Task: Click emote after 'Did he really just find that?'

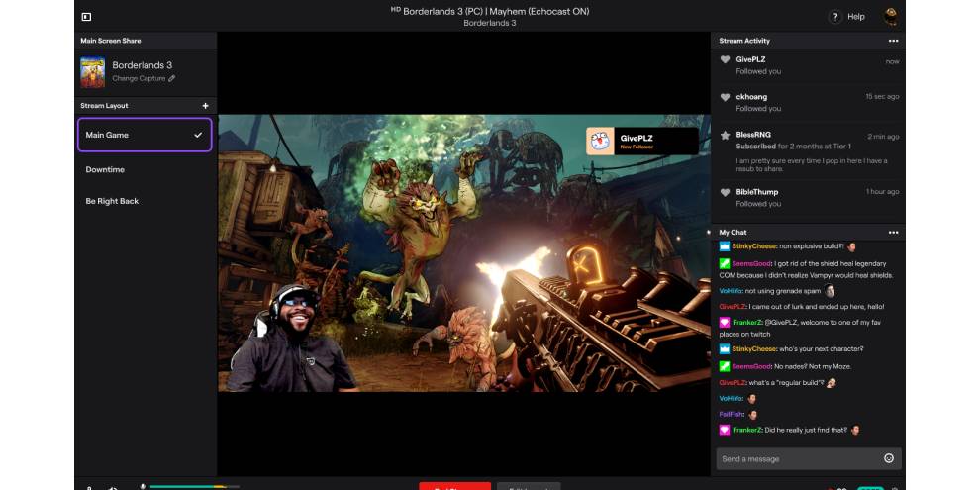Action: (855, 430)
